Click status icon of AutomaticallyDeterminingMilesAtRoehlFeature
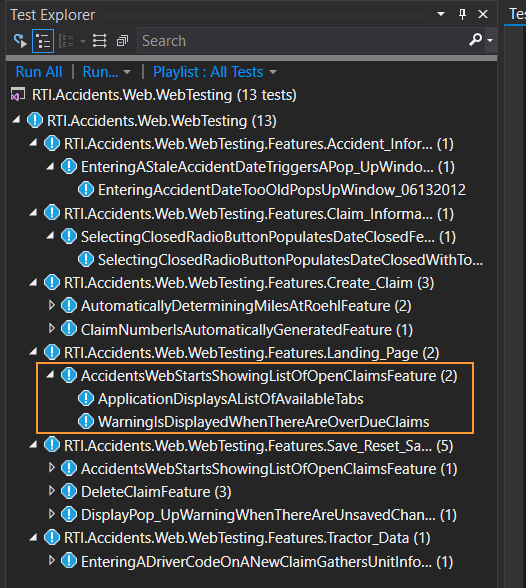 coord(69,306)
